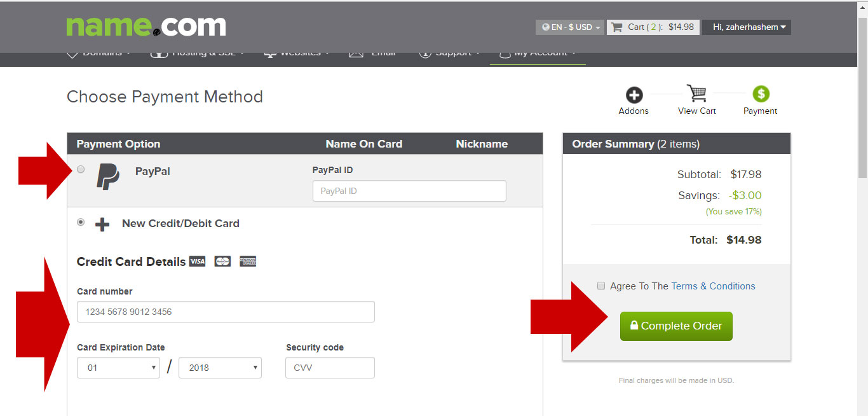This screenshot has height=416, width=868.
Task: Focus the Card number input field
Action: click(x=226, y=312)
